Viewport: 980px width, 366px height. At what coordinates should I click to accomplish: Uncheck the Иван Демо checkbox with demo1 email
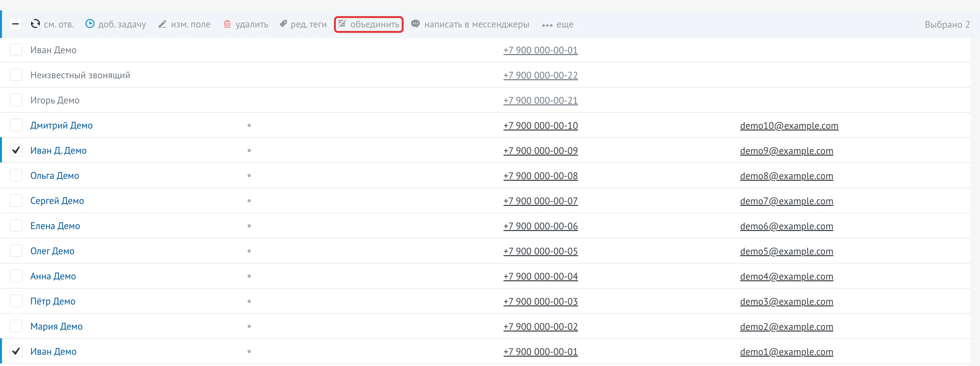(16, 351)
